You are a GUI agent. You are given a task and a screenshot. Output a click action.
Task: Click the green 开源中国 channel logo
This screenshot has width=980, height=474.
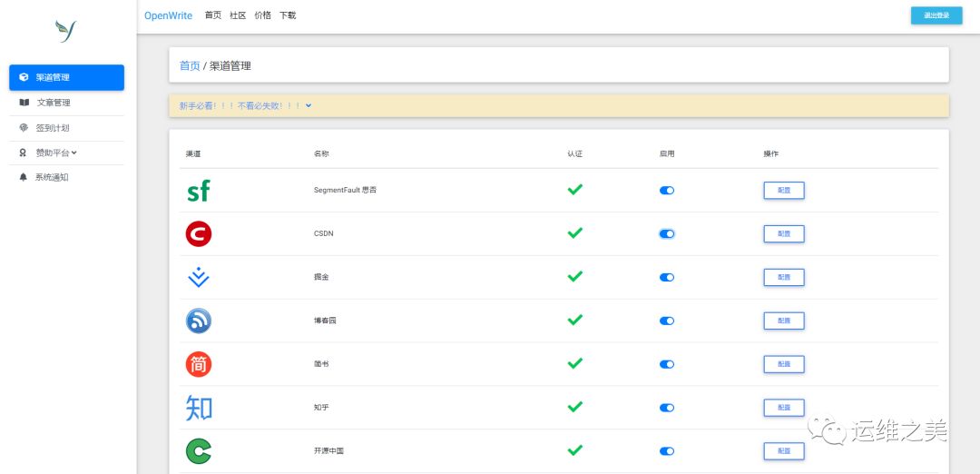(x=199, y=451)
